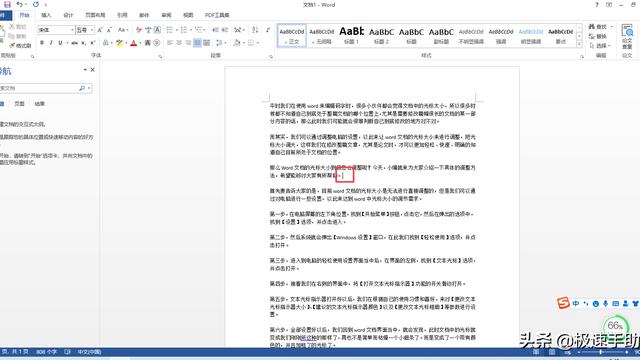Insert an enclosed character
The width and height of the screenshot is (640, 360).
coord(157,43)
